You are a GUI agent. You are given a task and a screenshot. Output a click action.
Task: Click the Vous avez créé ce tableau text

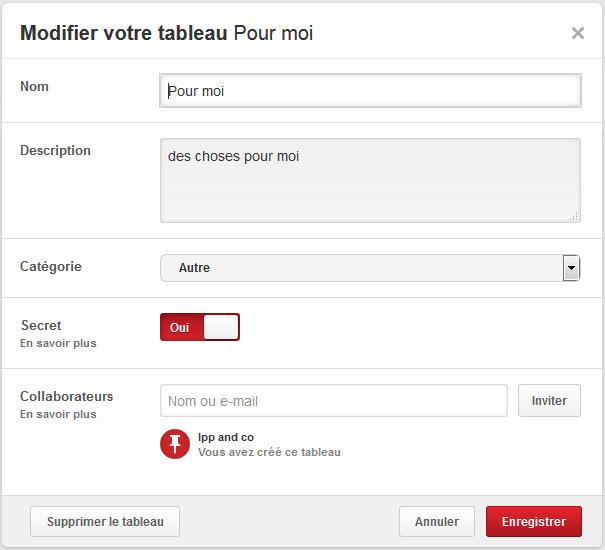tap(269, 452)
